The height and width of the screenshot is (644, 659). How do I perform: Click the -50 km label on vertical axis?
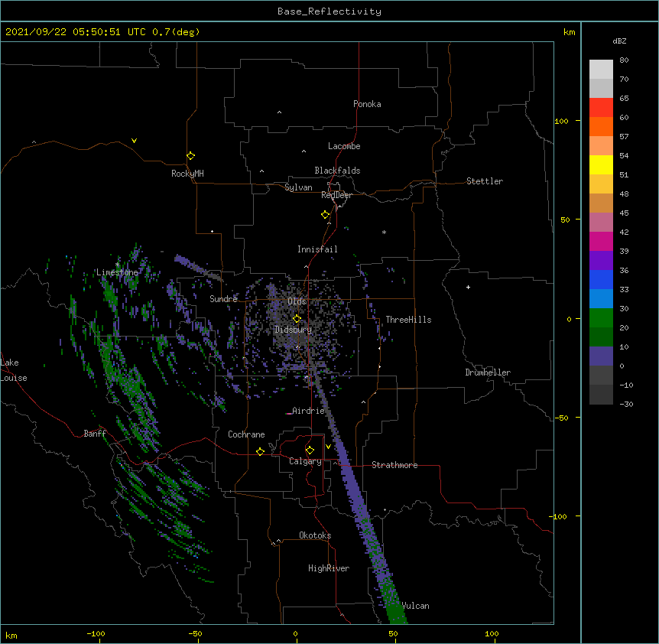[561, 418]
